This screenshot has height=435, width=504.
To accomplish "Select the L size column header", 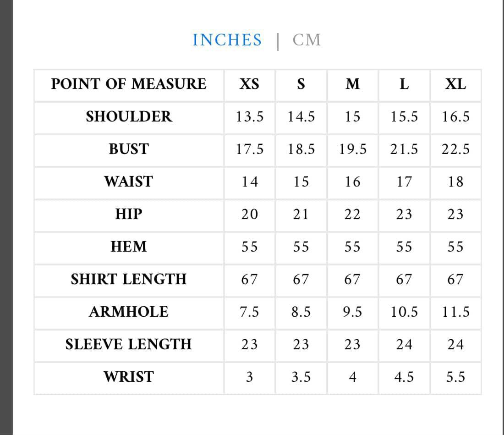I will tap(404, 84).
